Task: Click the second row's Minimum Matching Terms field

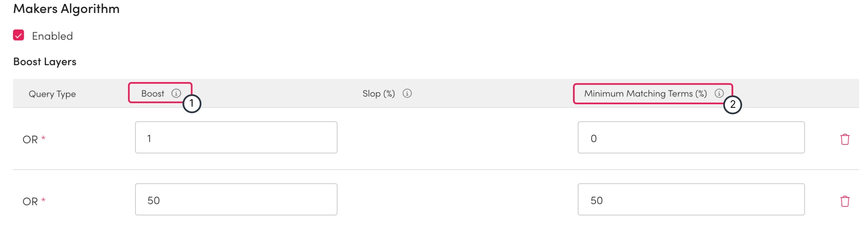Action: pyautogui.click(x=691, y=199)
